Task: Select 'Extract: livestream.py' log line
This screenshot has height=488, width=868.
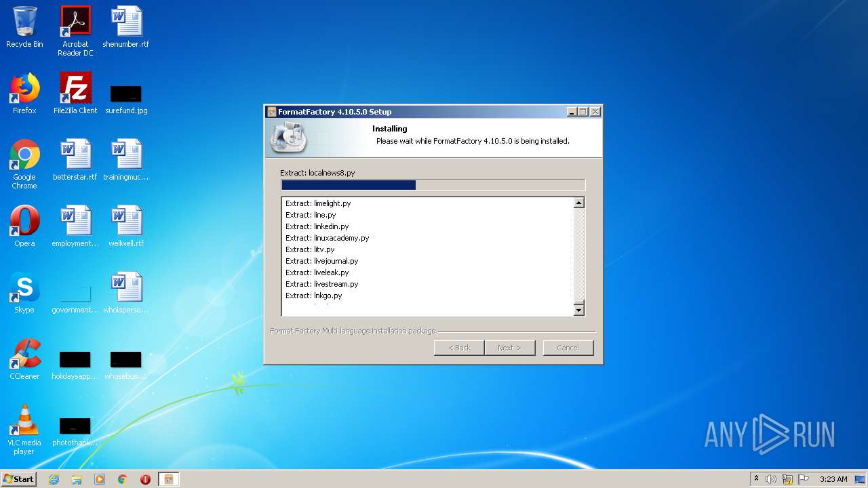Action: (321, 284)
